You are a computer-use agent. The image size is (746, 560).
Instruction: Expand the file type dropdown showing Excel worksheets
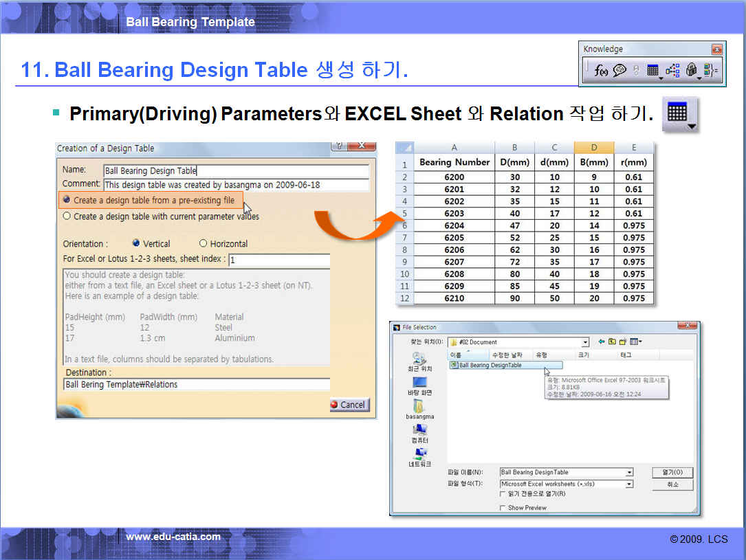tap(628, 484)
